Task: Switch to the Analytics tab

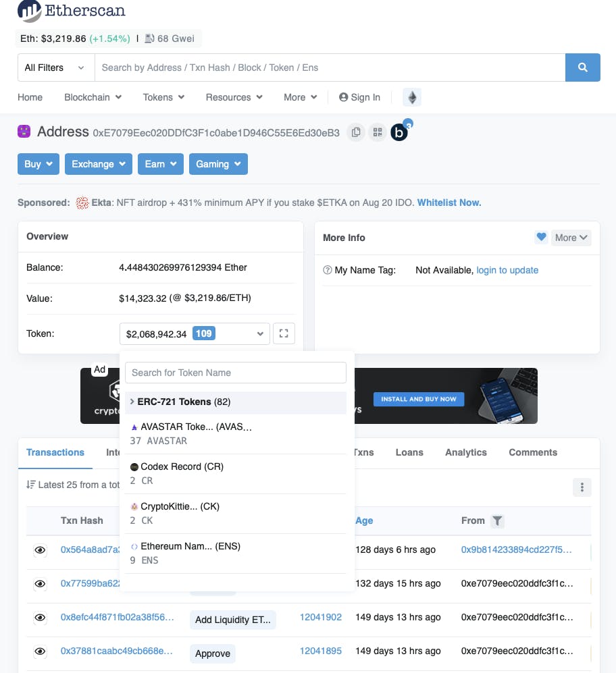Action: click(x=466, y=452)
